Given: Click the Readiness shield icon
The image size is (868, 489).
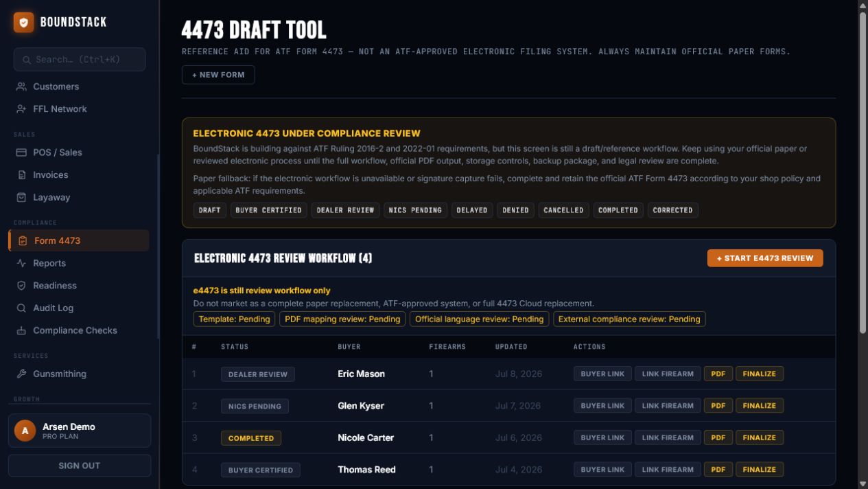Looking at the screenshot, I should [21, 286].
